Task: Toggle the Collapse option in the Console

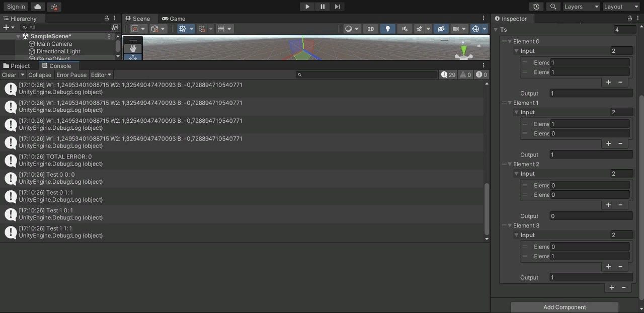Action: point(40,74)
